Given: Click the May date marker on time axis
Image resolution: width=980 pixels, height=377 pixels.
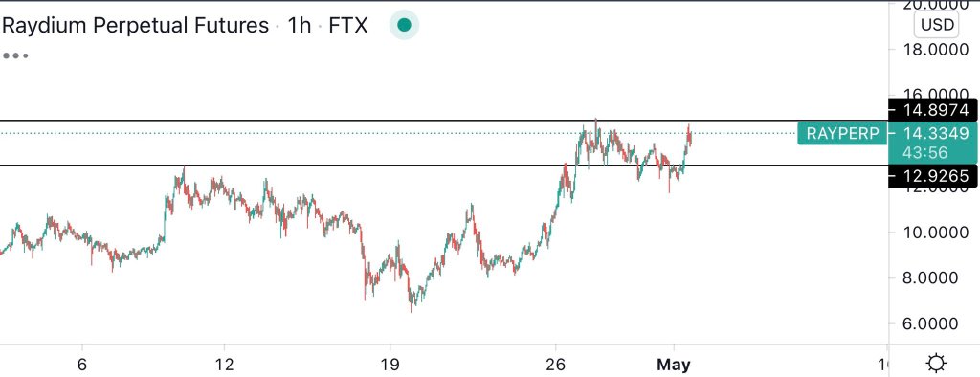Looking at the screenshot, I should point(673,364).
